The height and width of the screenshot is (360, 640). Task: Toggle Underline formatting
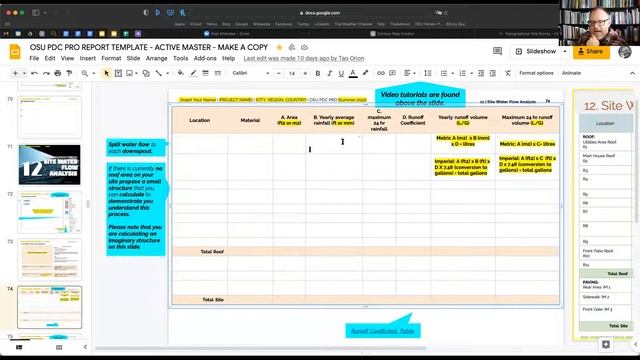(x=341, y=73)
